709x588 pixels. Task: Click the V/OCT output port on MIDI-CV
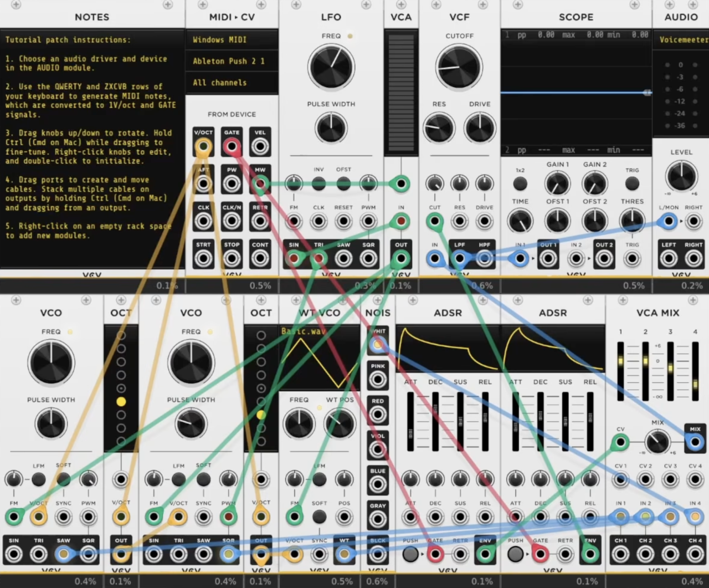coord(203,147)
